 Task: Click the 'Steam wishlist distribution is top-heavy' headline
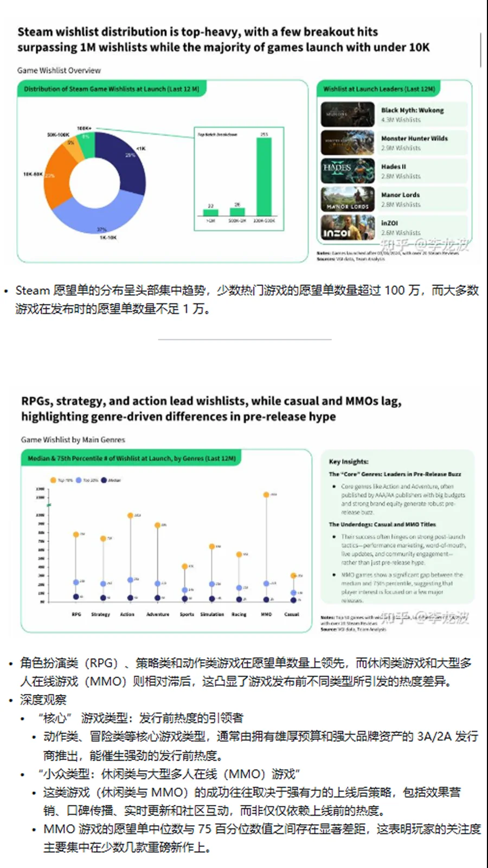223,40
